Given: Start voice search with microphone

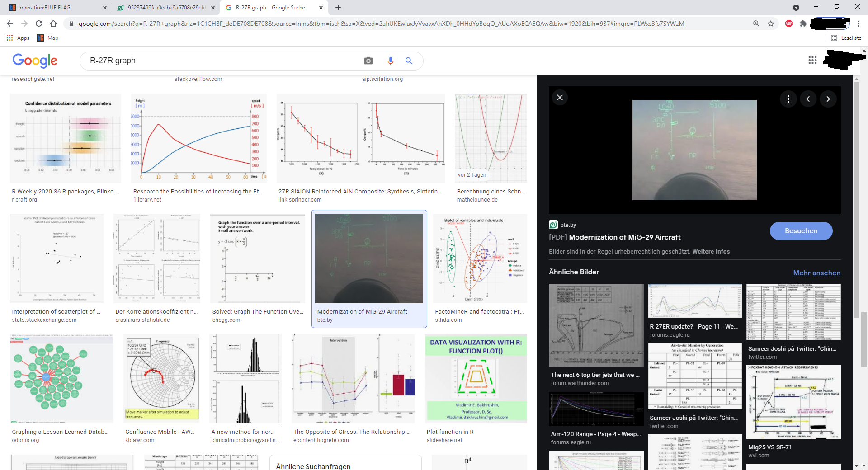Looking at the screenshot, I should coord(391,61).
